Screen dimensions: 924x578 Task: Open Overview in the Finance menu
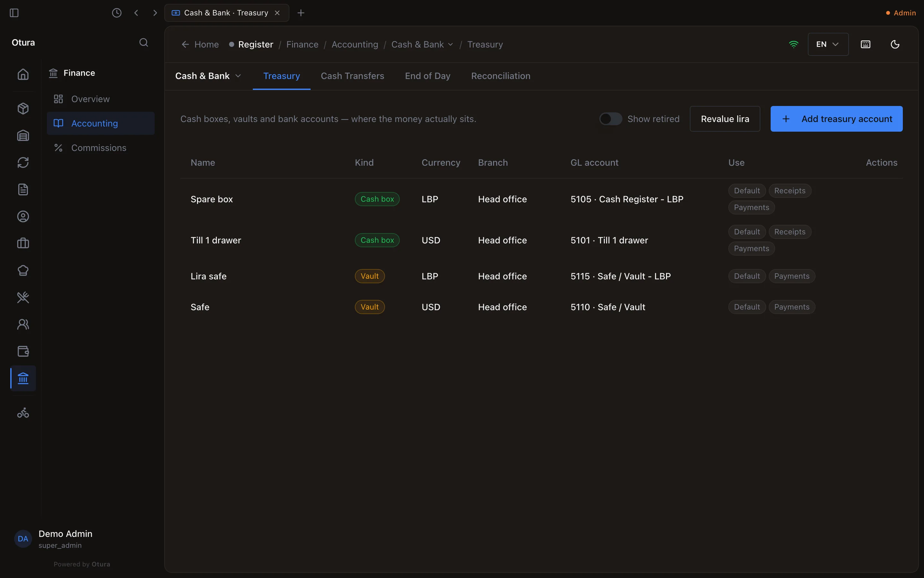(x=101, y=99)
